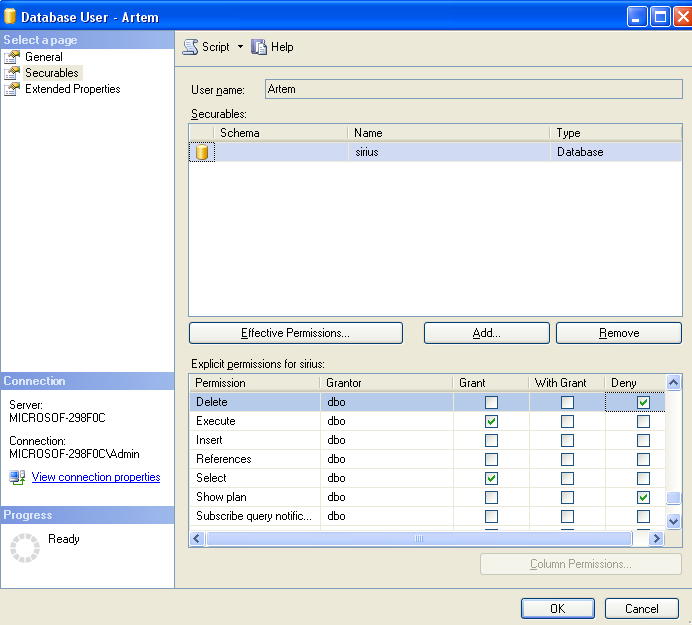Click the Script toolbar icon
This screenshot has width=692, height=625.
click(x=190, y=47)
